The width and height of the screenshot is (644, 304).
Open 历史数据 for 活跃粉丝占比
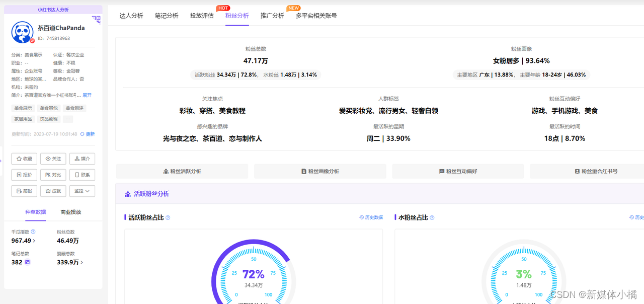tap(371, 217)
